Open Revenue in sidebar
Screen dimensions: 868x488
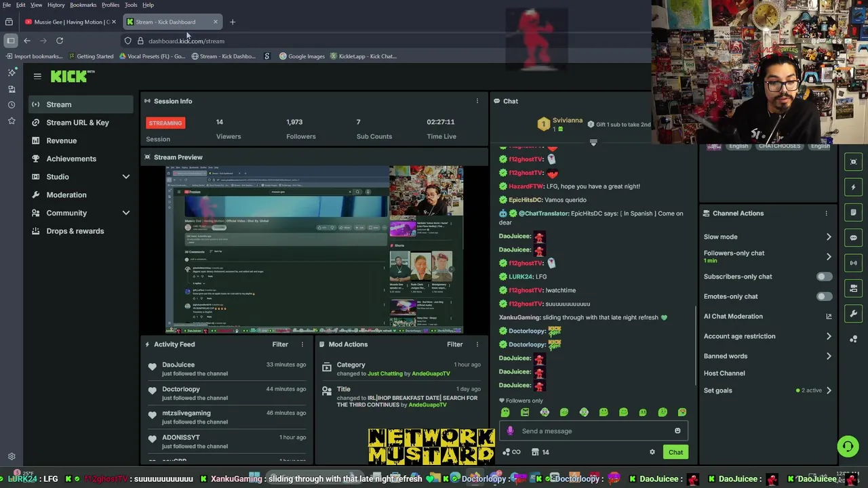[81, 141]
